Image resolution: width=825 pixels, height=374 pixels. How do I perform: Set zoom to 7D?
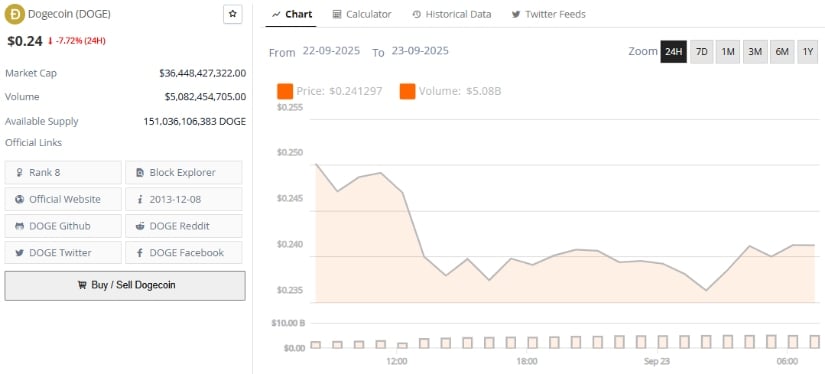(701, 52)
